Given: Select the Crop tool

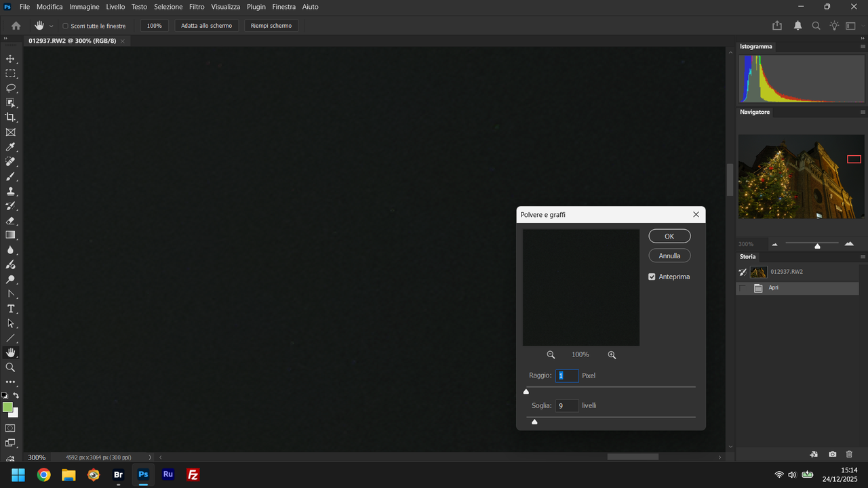Looking at the screenshot, I should click(10, 117).
